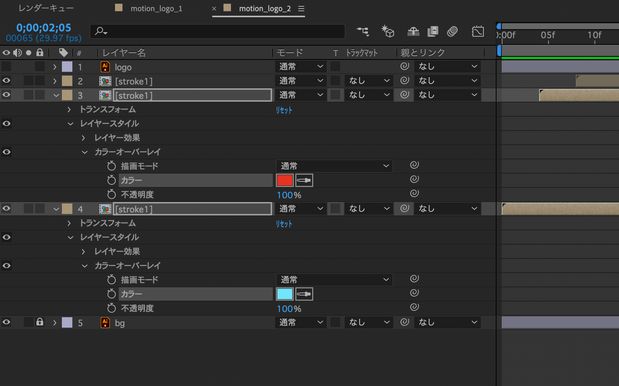Toggle layer 3 カラーオーバーレイ visibility eye

pyautogui.click(x=6, y=152)
